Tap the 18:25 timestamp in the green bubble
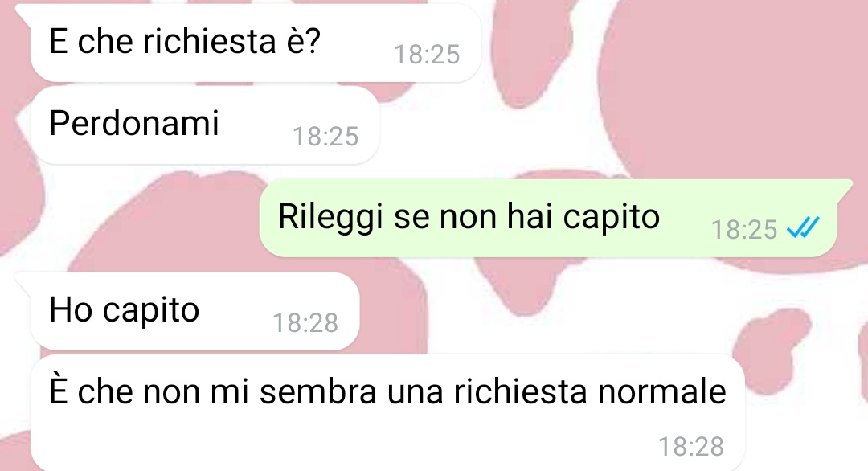868x471 pixels. point(744,230)
